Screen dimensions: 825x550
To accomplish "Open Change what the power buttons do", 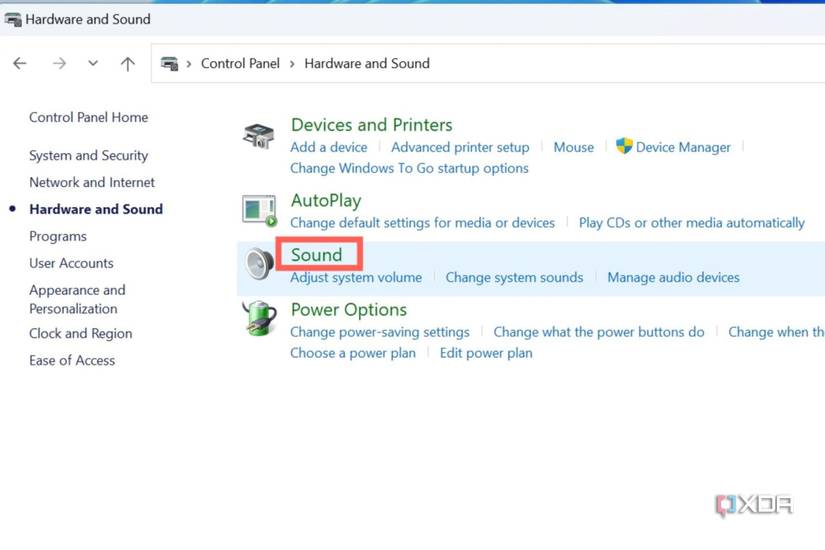I will point(599,332).
